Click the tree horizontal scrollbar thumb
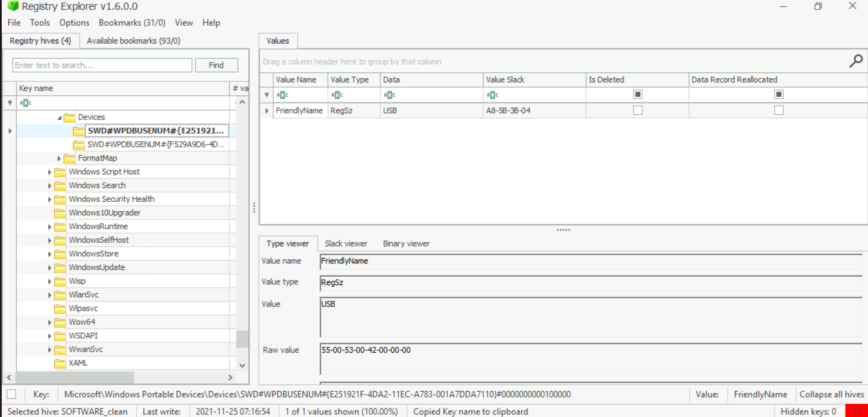 tap(75, 377)
